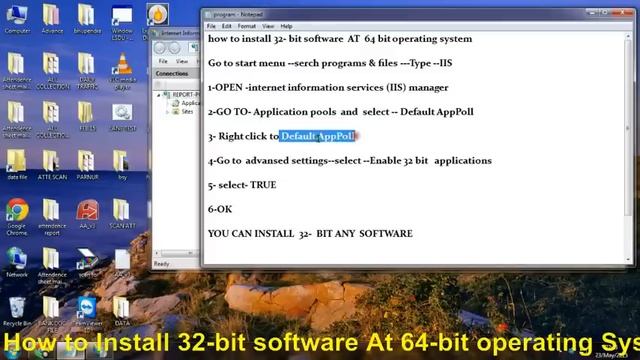Open the attendence report folder
640x360 pixels.
(52, 217)
